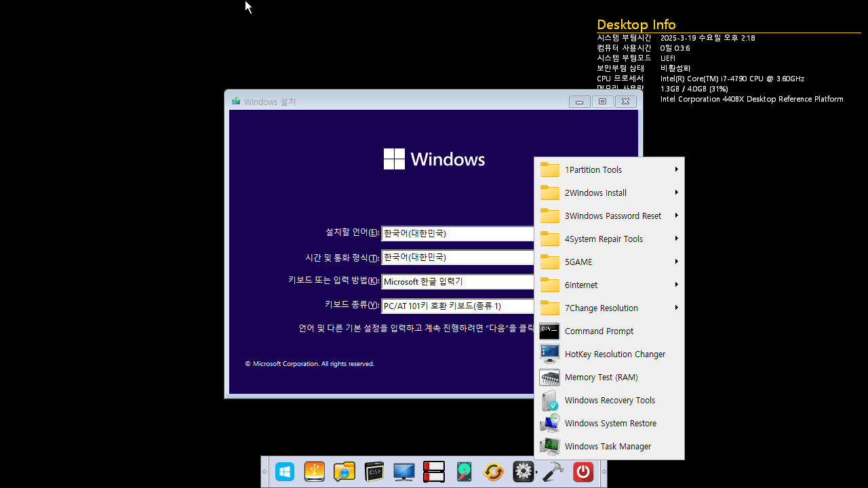
Task: Click the Desktop Info heading
Action: pos(636,25)
